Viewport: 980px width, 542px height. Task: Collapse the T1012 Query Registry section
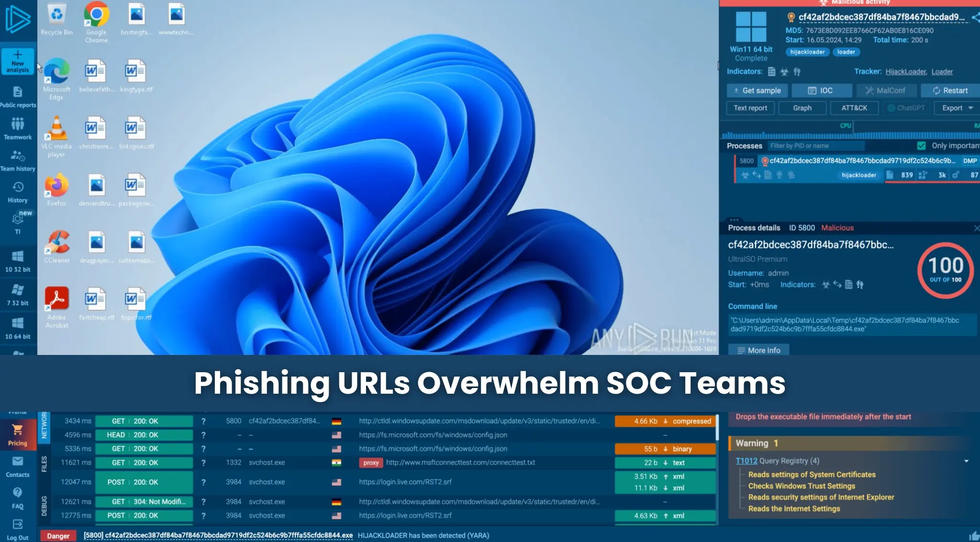[x=966, y=461]
